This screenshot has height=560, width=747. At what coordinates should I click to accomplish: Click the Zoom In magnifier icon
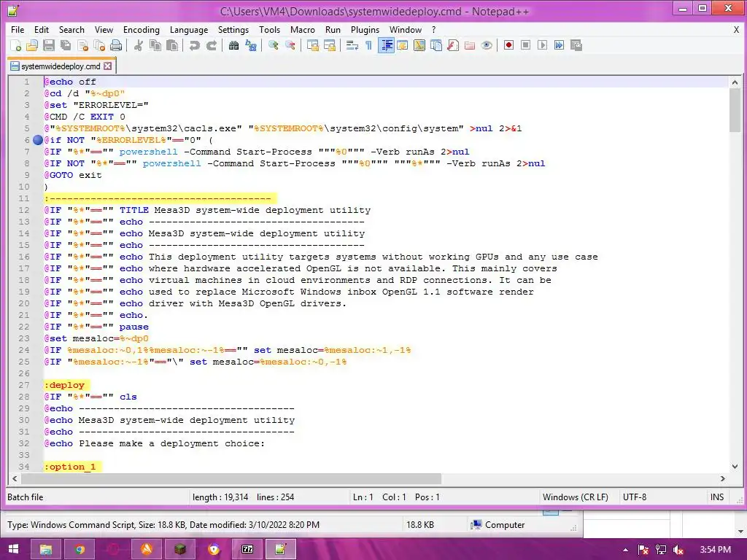click(274, 45)
